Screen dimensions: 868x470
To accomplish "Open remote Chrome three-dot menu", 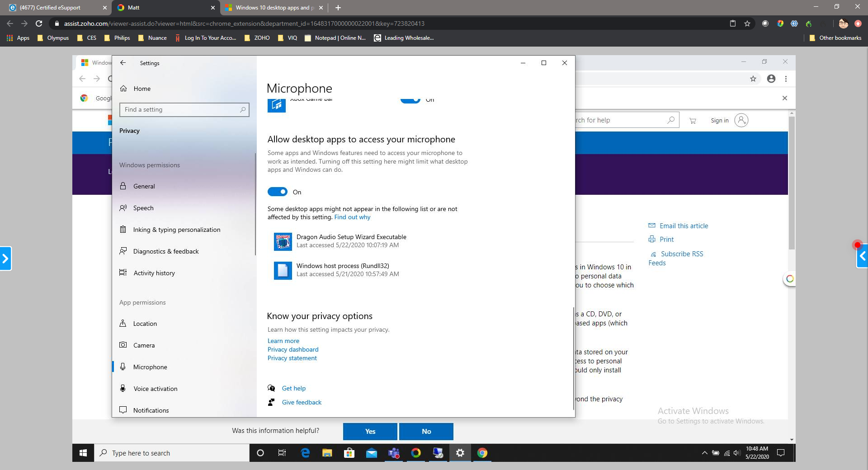I will tap(786, 79).
